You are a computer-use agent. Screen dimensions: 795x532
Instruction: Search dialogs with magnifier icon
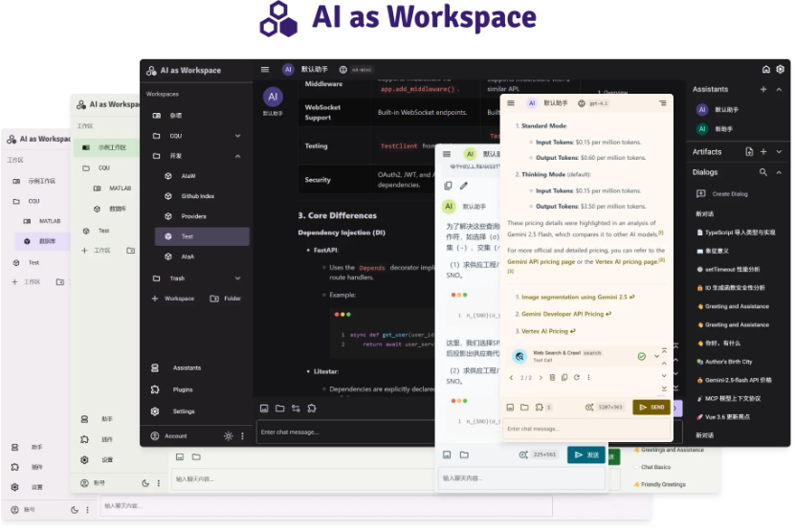(763, 172)
